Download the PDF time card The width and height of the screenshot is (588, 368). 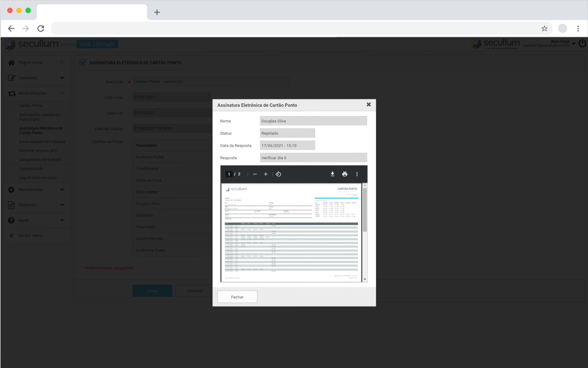click(x=332, y=174)
